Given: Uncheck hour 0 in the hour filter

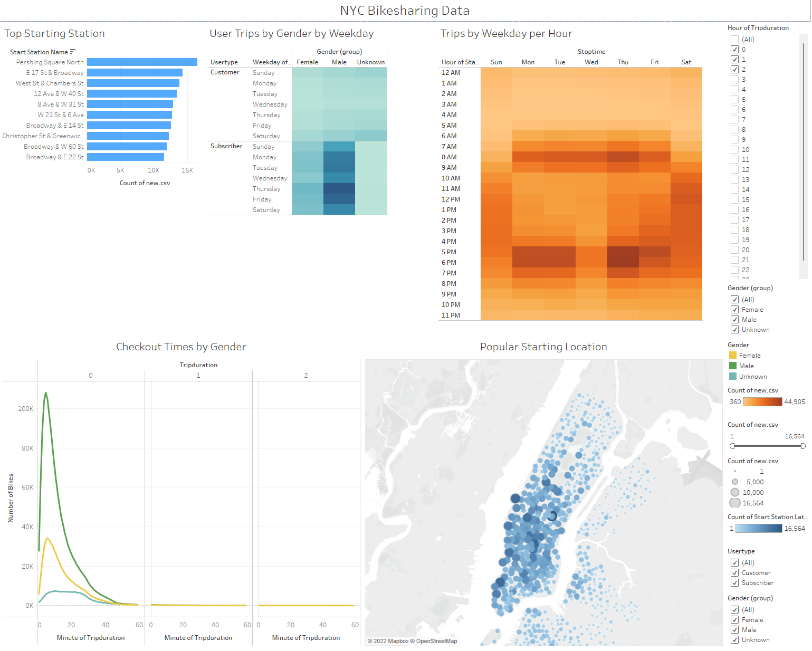Looking at the screenshot, I should (734, 49).
